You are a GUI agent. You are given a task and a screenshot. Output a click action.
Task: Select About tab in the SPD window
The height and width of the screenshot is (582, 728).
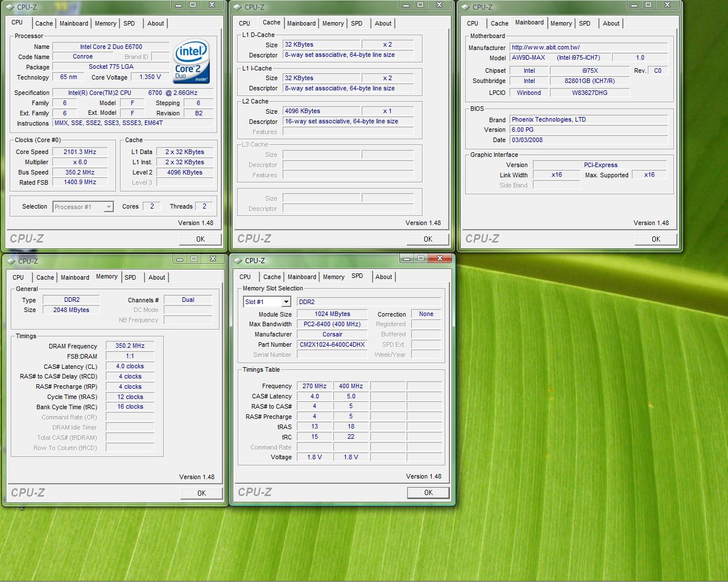click(384, 277)
